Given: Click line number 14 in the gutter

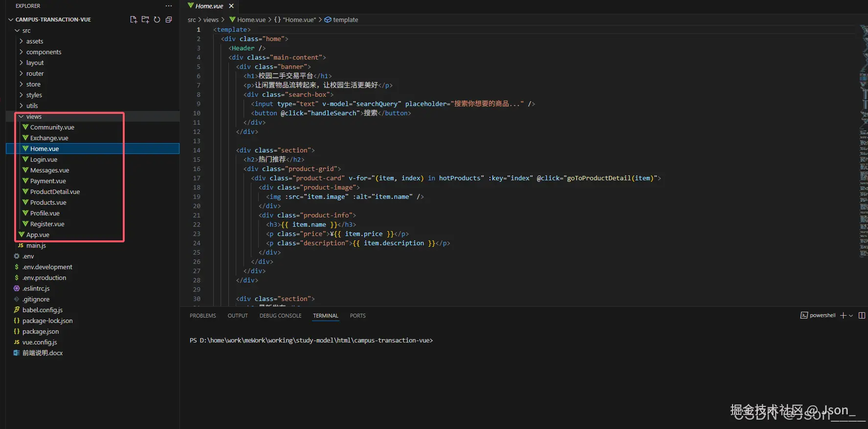Looking at the screenshot, I should [197, 150].
